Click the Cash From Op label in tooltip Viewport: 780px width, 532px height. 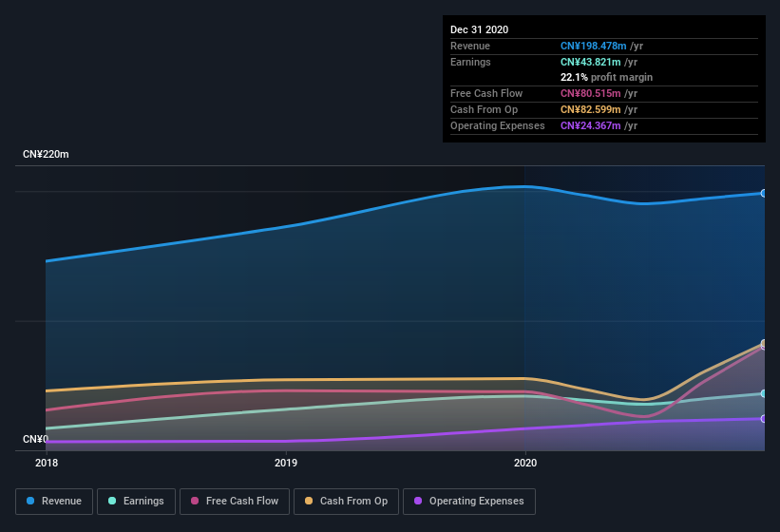[484, 109]
